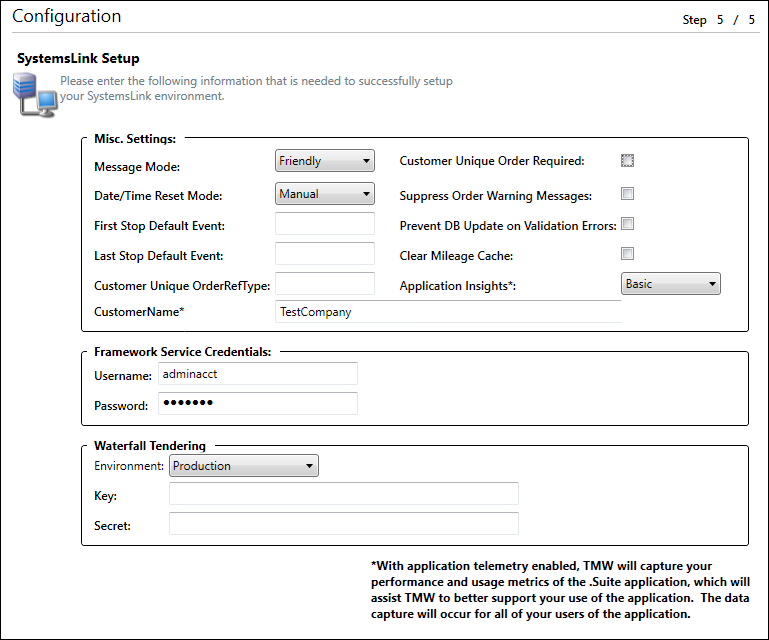Viewport: 769px width, 640px height.
Task: Tick the Clear Mileage Cache checkbox
Action: pos(627,254)
